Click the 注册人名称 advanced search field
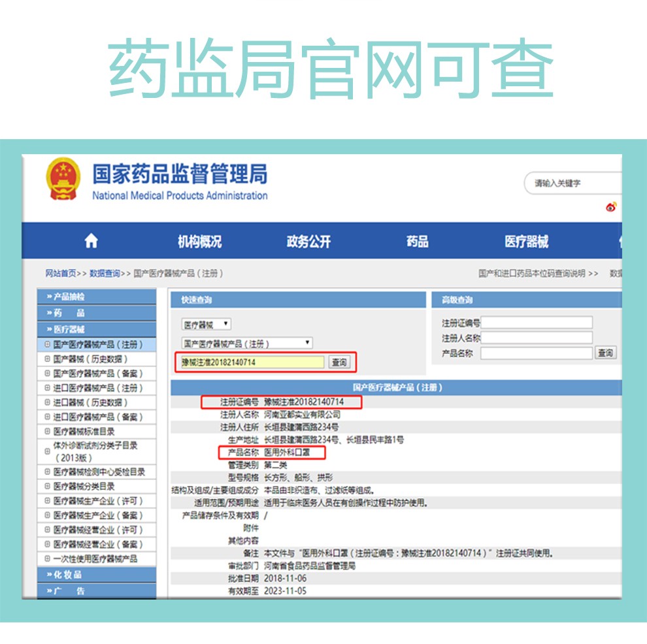 537,338
